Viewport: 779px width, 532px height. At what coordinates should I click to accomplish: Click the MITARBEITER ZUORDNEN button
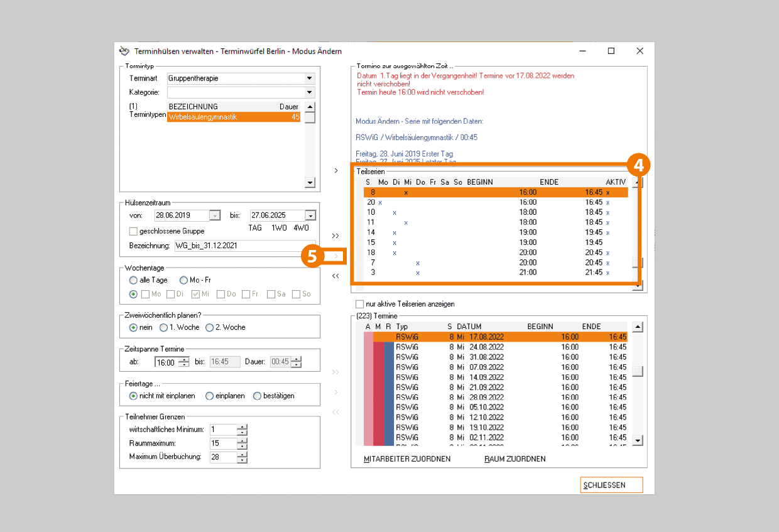(x=407, y=459)
